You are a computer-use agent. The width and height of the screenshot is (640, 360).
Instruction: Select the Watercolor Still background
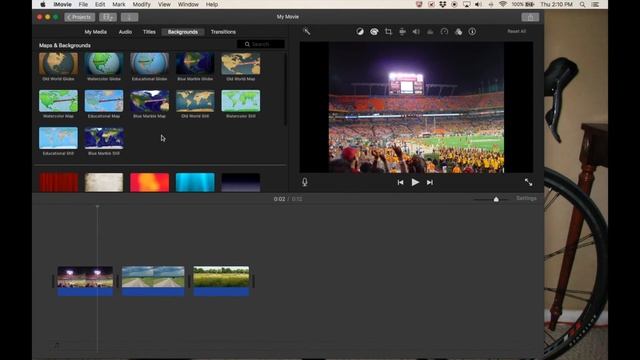(x=241, y=101)
